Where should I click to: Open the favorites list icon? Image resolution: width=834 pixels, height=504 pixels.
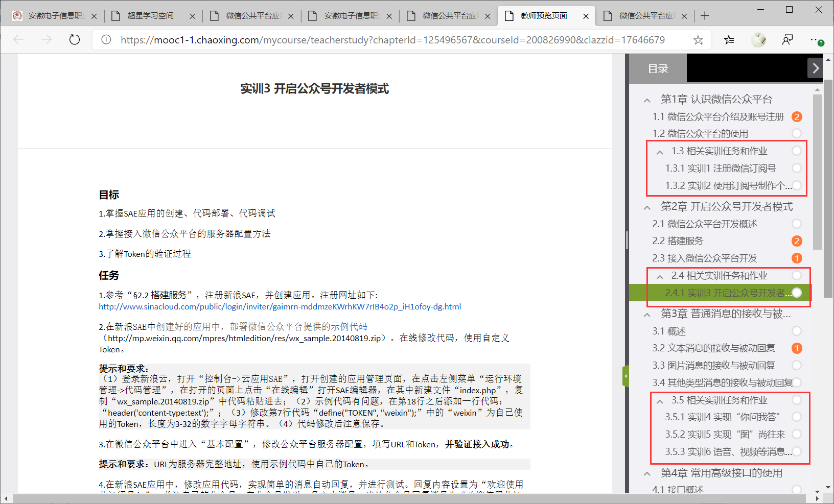(729, 40)
